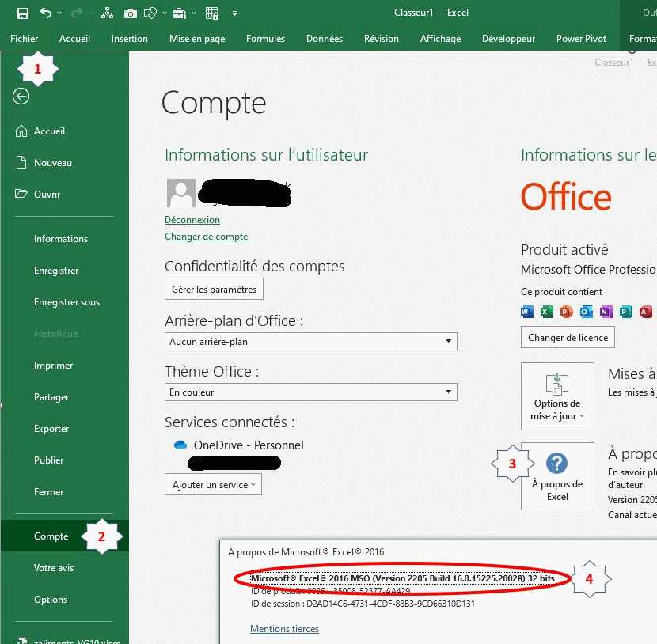Click the Save icon in quick access toolbar
The image size is (657, 644).
click(x=23, y=13)
